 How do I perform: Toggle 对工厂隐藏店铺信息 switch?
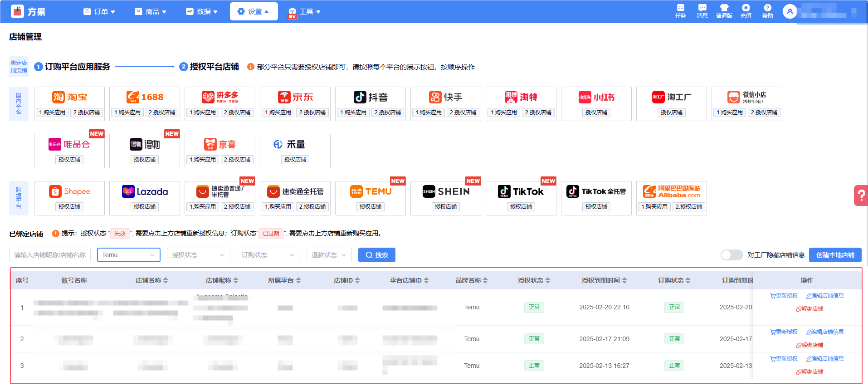pos(731,255)
